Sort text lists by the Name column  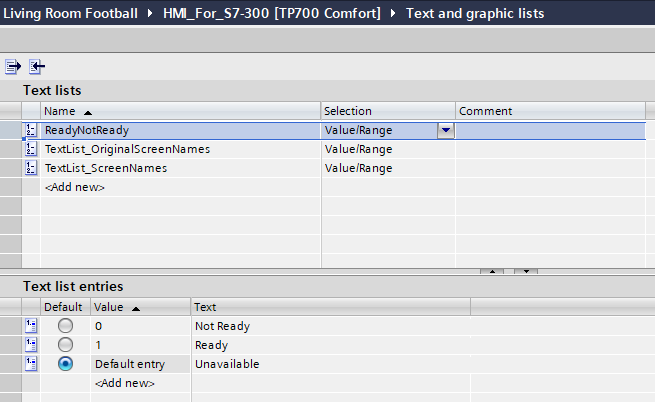pos(180,111)
